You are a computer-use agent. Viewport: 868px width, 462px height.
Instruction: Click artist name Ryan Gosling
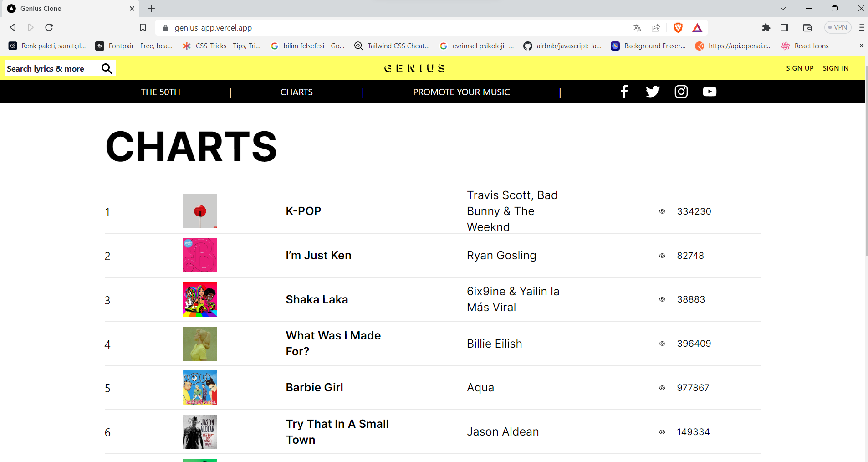click(501, 256)
